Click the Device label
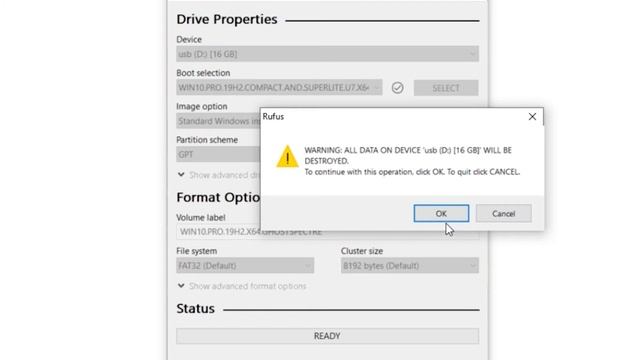The width and height of the screenshot is (640, 360). pyautogui.click(x=189, y=39)
